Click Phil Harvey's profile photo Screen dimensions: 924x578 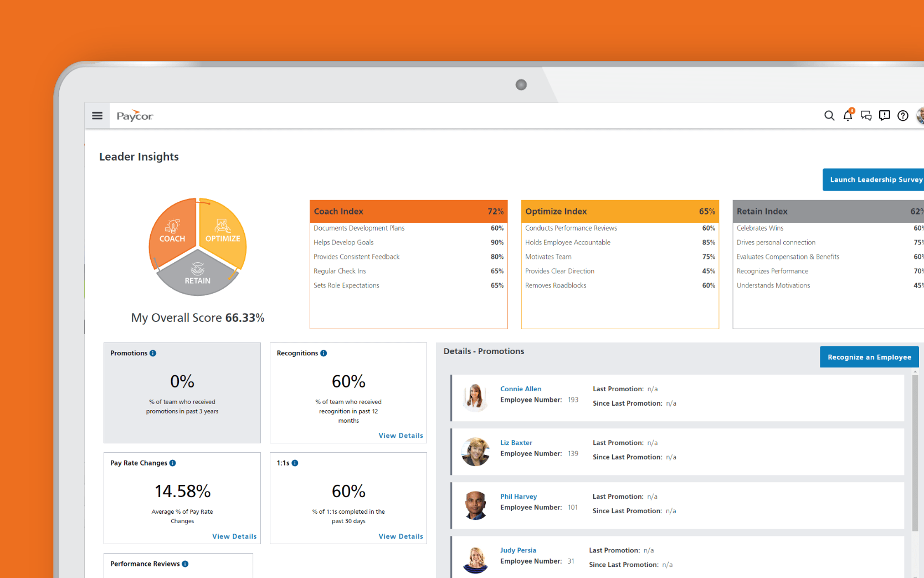(475, 505)
